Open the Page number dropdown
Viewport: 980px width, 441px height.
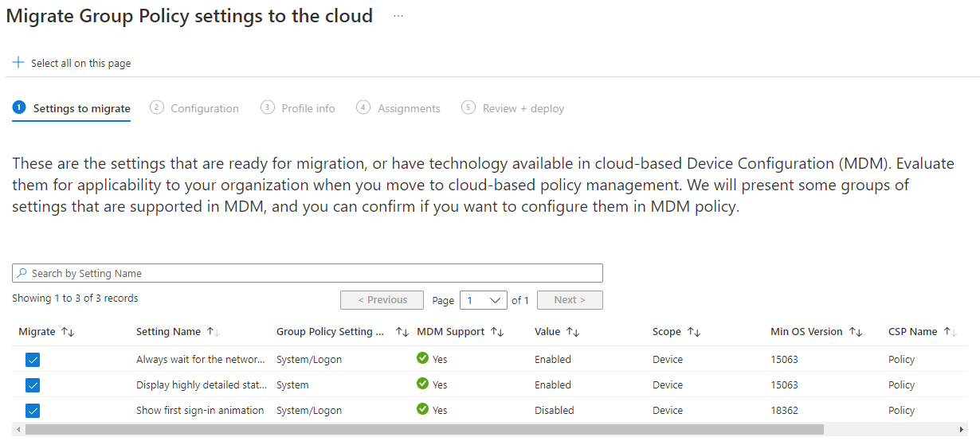485,300
